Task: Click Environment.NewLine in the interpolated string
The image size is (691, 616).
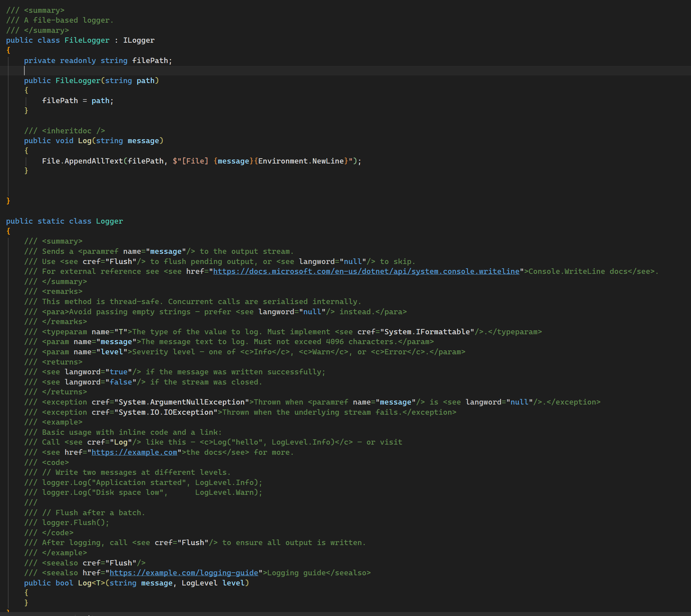Action: click(x=301, y=161)
